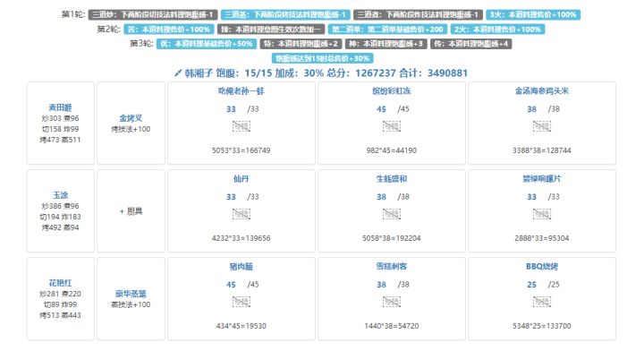This screenshot has width=644, height=351.
Task: Click the 特 饱腹感+2 tag
Action: point(301,44)
